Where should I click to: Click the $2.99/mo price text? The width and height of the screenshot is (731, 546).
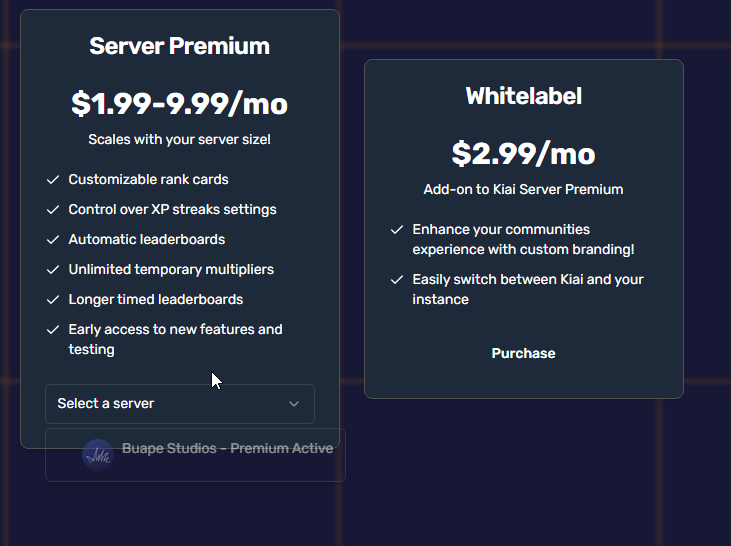524,153
